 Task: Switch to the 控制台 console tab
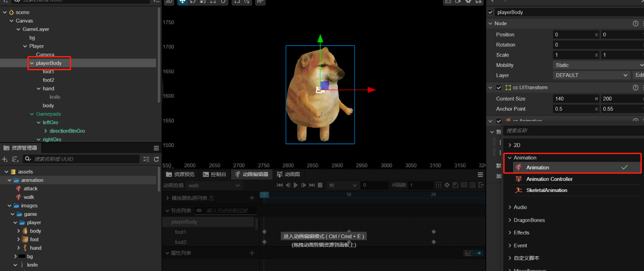pyautogui.click(x=214, y=174)
